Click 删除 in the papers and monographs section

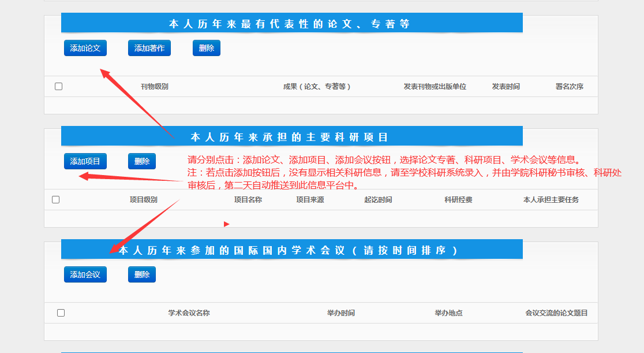(207, 49)
